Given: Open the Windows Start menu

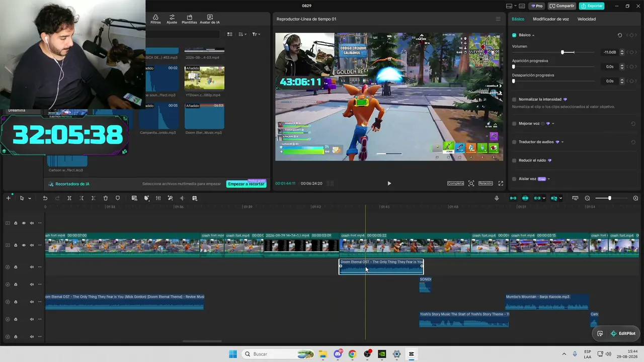Looking at the screenshot, I should pos(233,354).
